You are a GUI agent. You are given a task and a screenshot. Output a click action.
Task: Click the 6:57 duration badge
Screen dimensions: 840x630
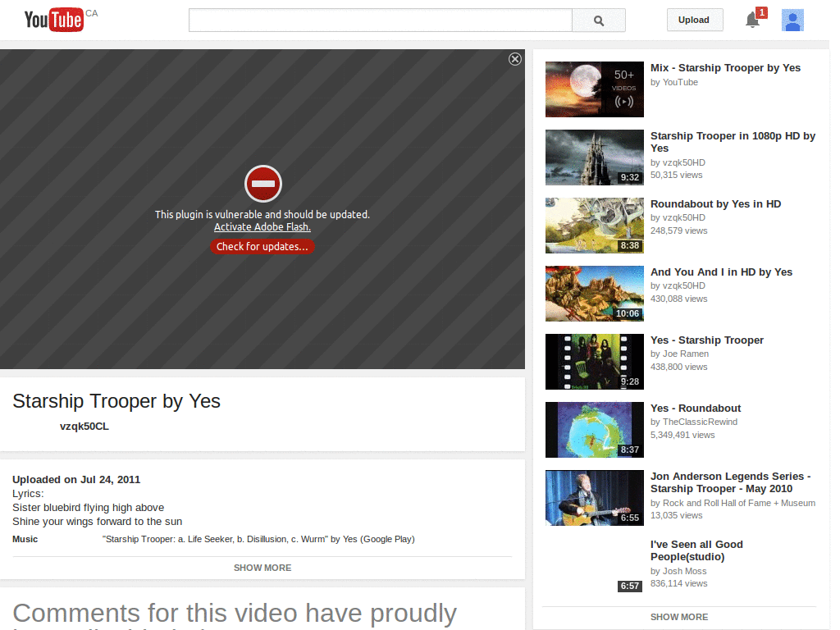point(630,586)
